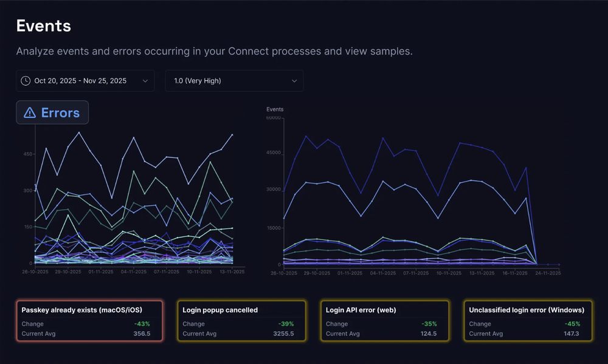608x364 pixels.
Task: Click the 13-11-2025 label on errors chart
Action: tap(232, 272)
